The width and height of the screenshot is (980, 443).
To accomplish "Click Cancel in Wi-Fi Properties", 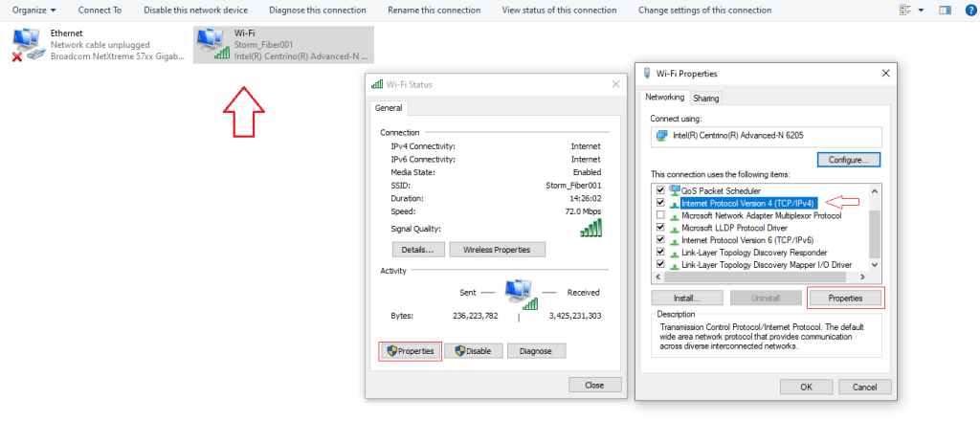I will [865, 387].
